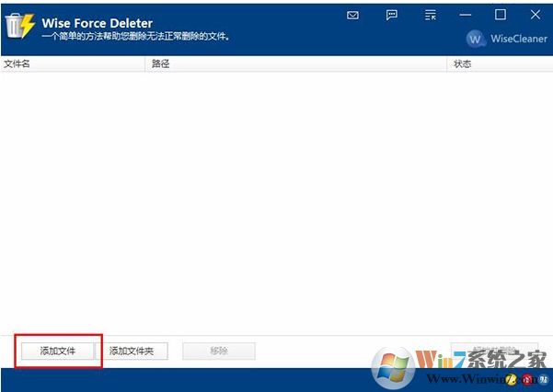Open the menu list icon in title bar
This screenshot has height=392, width=553.
(431, 15)
